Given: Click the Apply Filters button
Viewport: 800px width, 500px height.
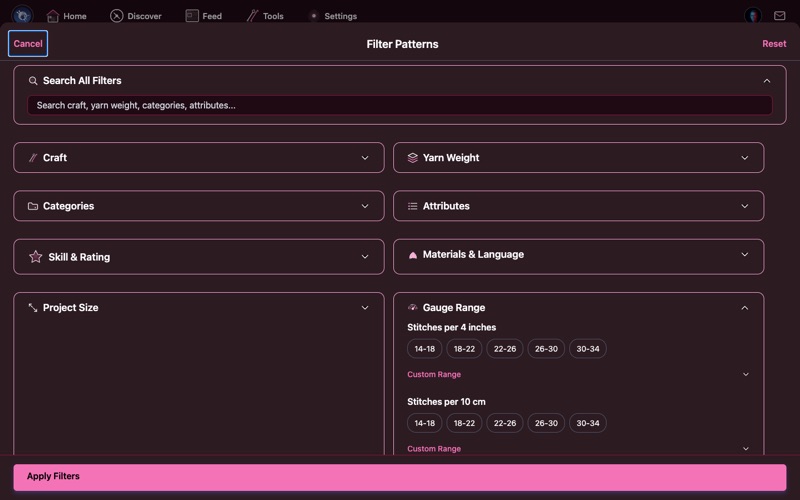Looking at the screenshot, I should 400,477.
